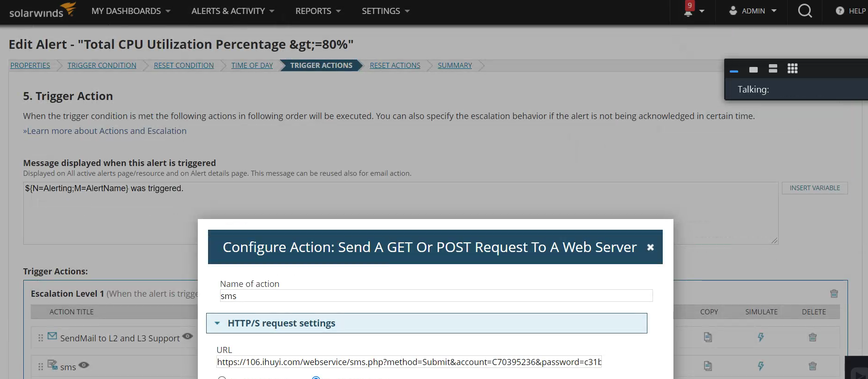Delete the SendMail to L2 and L3 Support action

[813, 338]
